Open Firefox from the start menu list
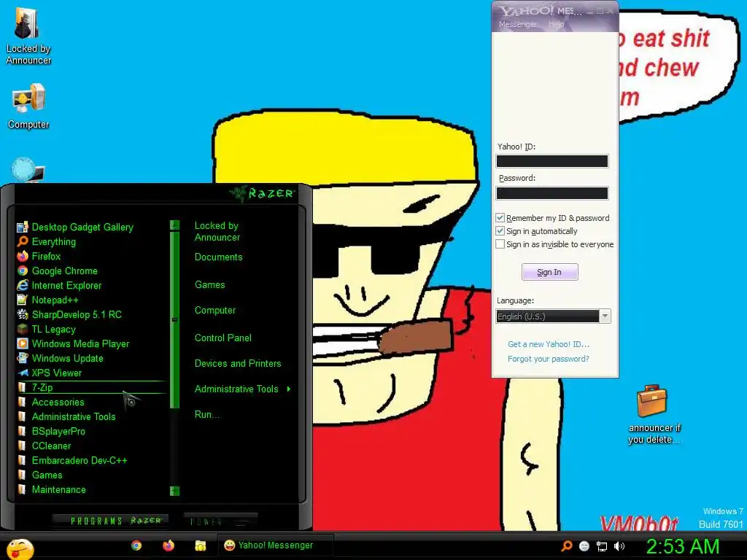This screenshot has height=560, width=747. [x=39, y=256]
